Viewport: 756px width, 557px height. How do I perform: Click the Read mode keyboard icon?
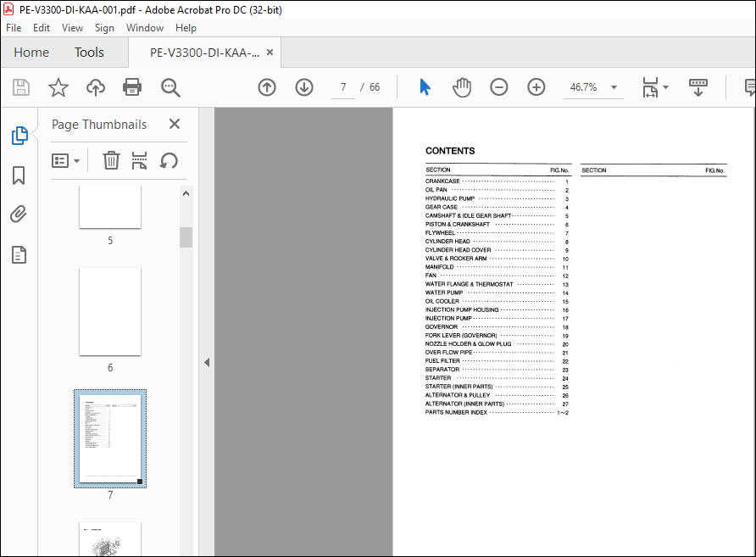point(698,87)
